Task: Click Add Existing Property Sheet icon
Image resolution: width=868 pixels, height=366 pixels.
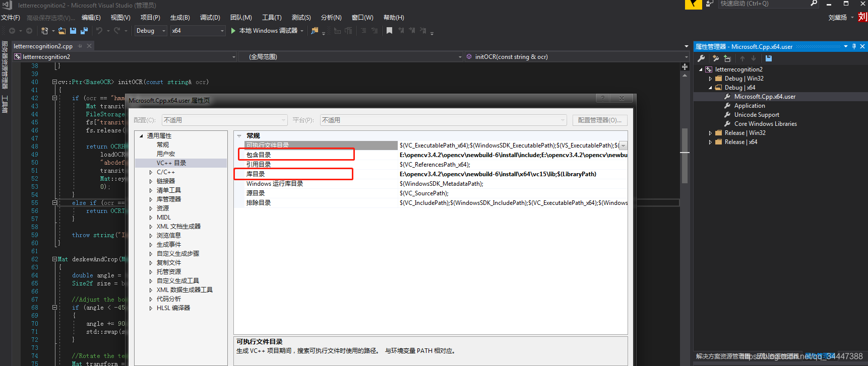Action: (727, 58)
